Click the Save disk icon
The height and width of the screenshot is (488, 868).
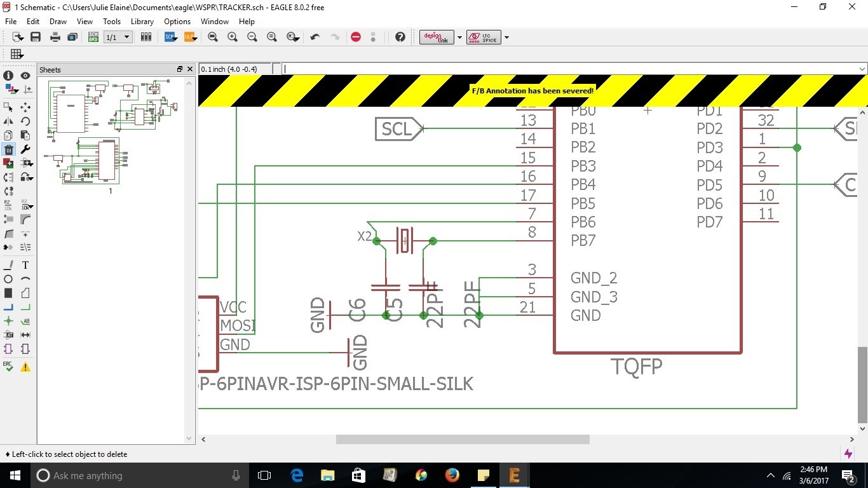tap(36, 37)
